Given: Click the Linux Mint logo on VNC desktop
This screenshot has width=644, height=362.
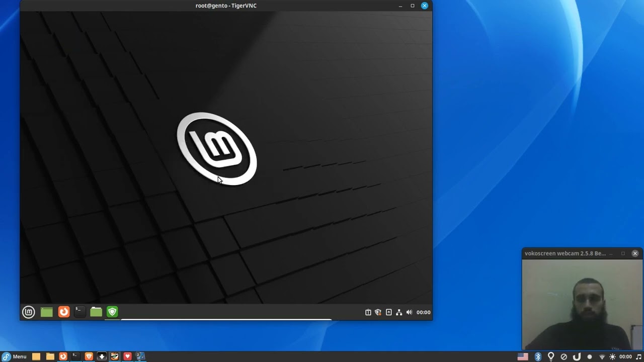Looking at the screenshot, I should [217, 149].
